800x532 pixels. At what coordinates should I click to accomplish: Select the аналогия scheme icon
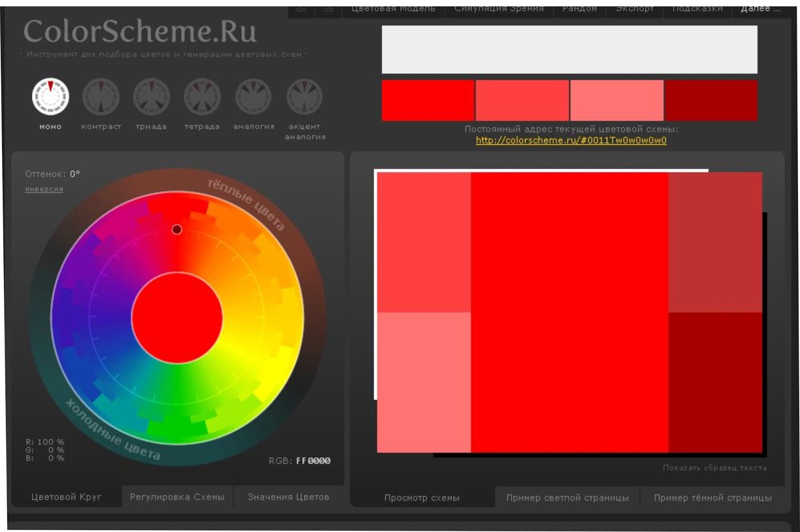click(x=253, y=96)
